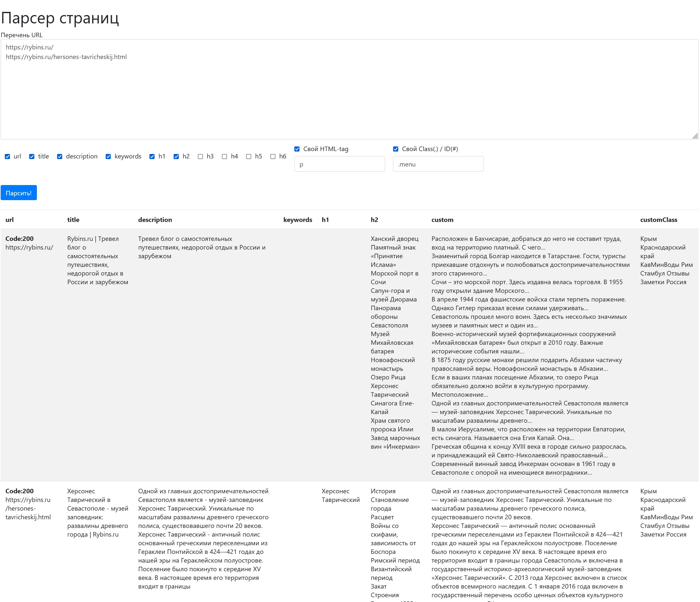
Task: Click the keywords column header
Action: point(298,220)
